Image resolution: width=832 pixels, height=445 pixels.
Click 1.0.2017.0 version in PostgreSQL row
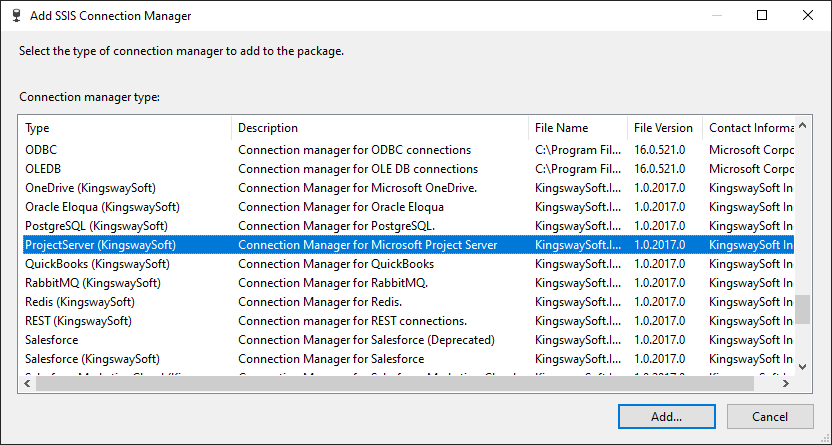(660, 226)
